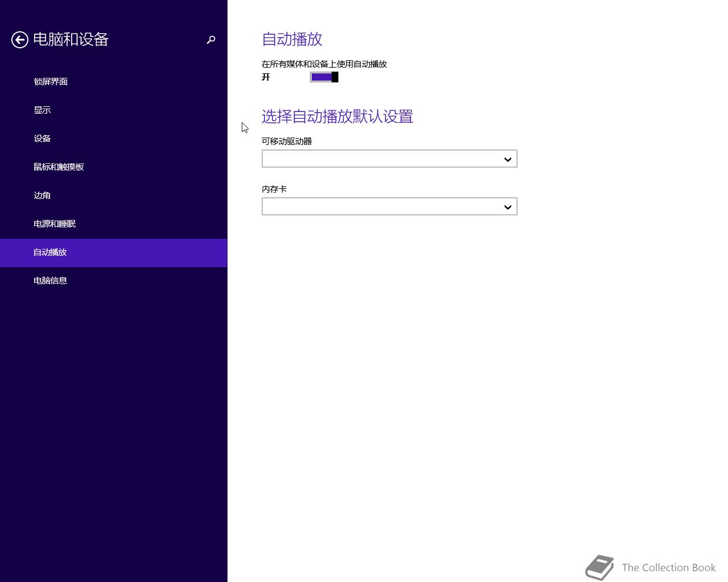Open the 电源和睡眠 settings page
Image resolution: width=728 pixels, height=582 pixels.
(x=114, y=224)
